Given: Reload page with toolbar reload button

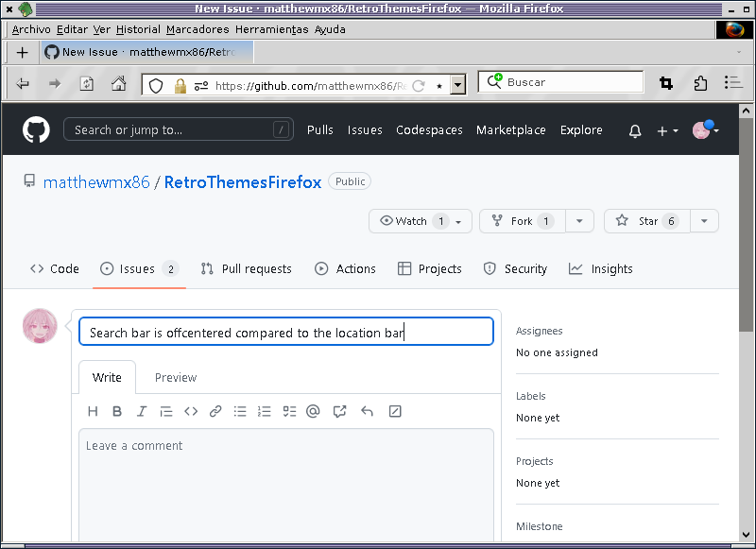Looking at the screenshot, I should pos(86,84).
